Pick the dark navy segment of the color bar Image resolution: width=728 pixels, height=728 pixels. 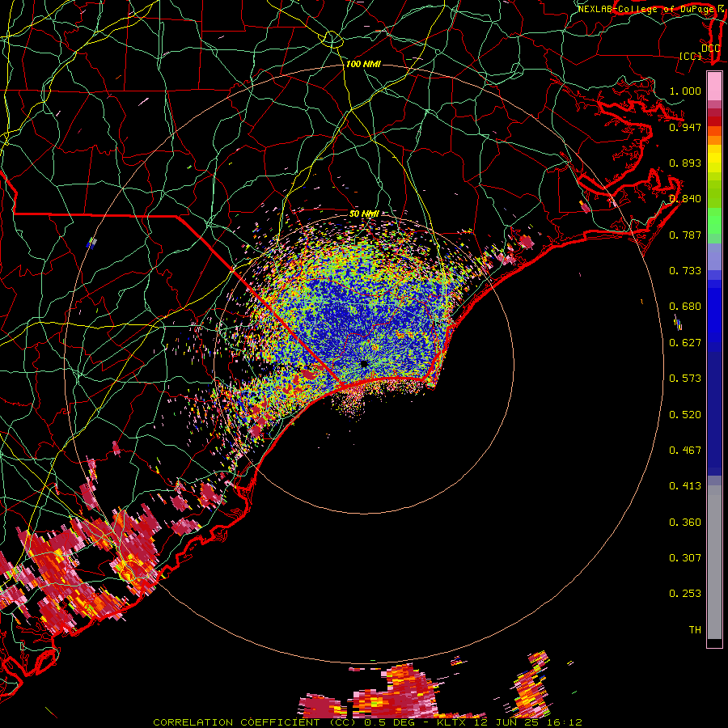(x=714, y=408)
